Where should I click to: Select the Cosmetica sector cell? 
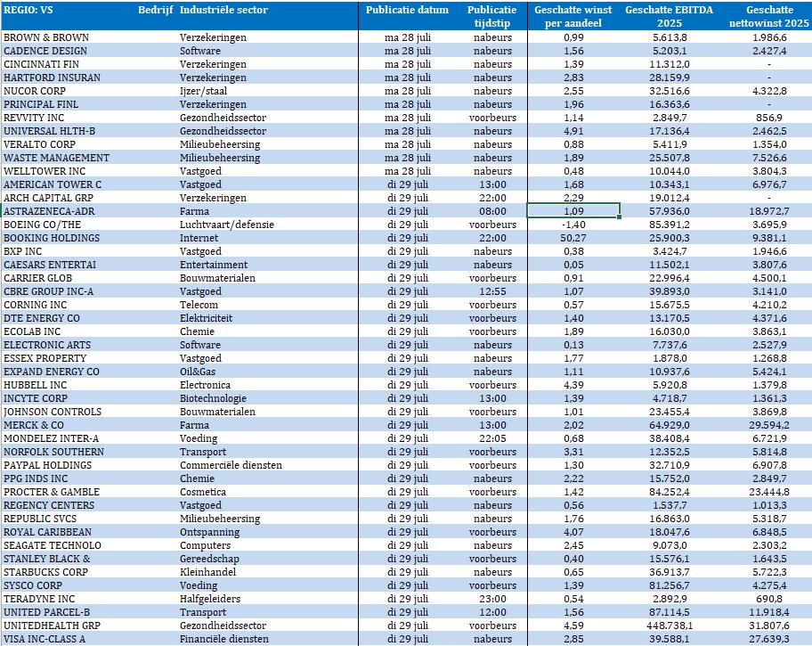coord(203,492)
